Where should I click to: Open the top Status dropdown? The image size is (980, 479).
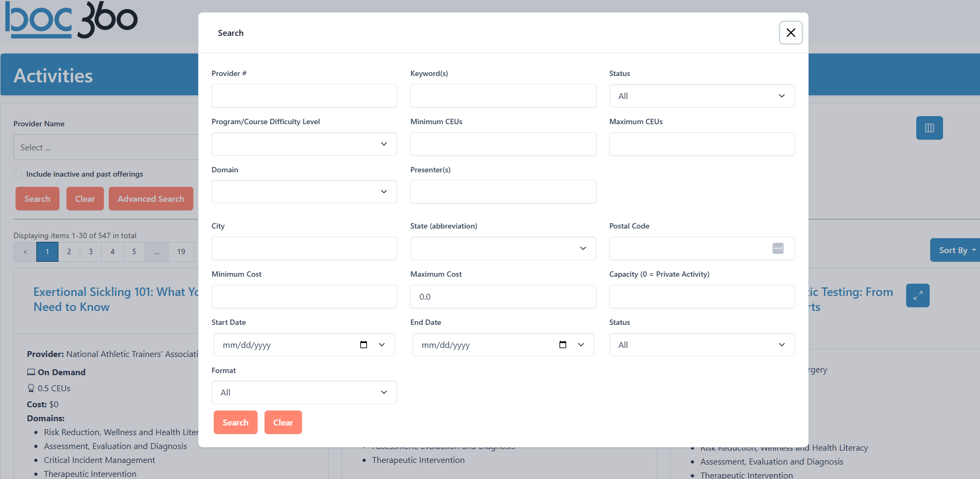(702, 96)
